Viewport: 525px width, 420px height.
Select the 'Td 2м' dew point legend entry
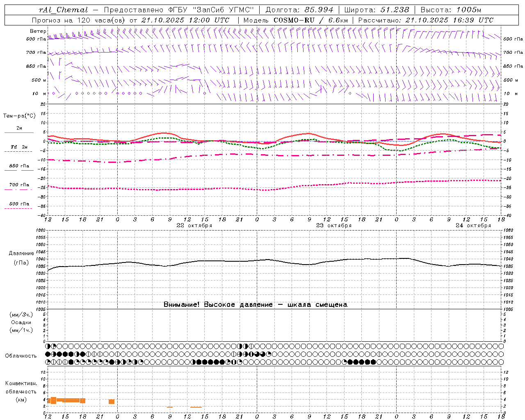(x=19, y=147)
